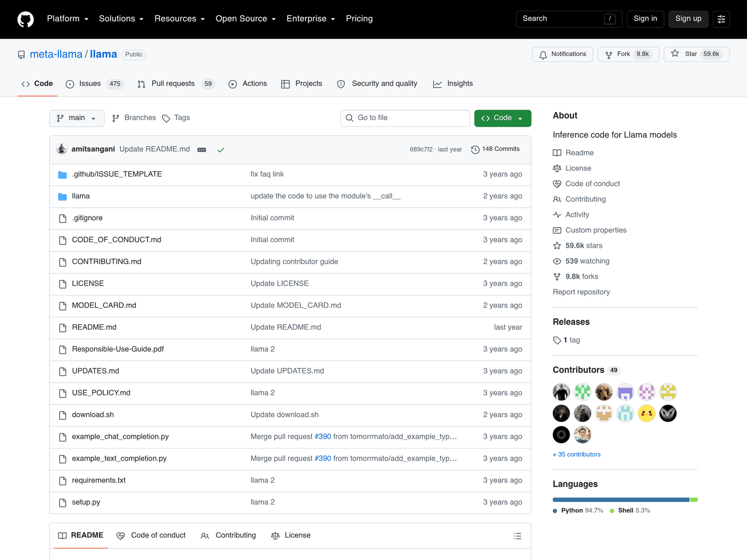Expand the Solutions menu
This screenshot has height=560, width=747.
121,19
